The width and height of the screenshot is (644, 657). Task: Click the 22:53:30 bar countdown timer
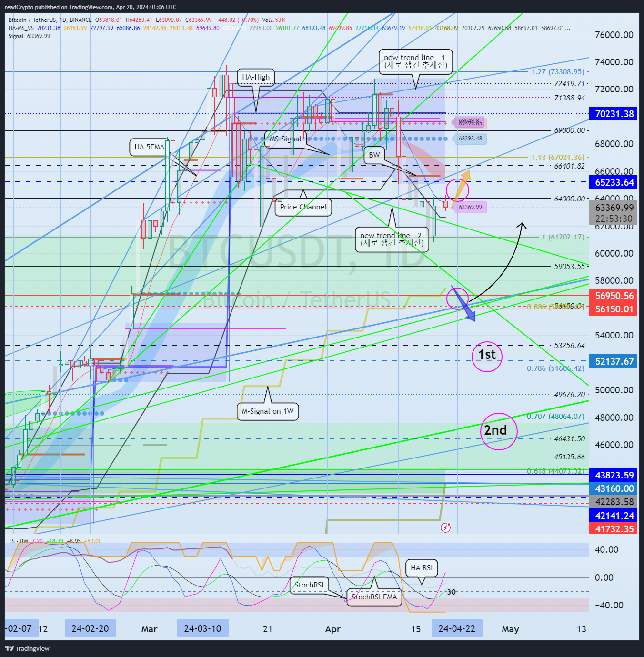(614, 219)
